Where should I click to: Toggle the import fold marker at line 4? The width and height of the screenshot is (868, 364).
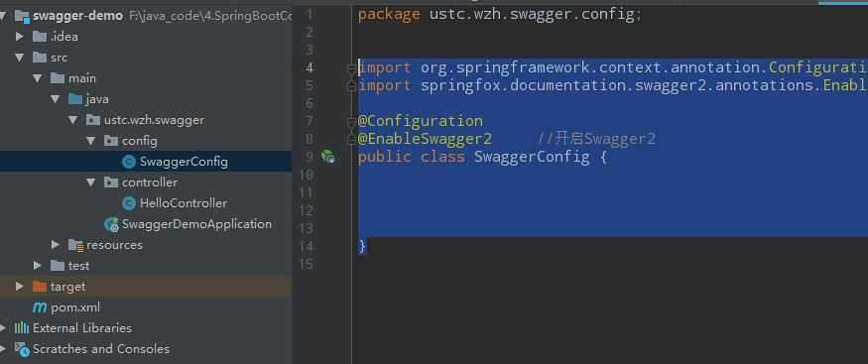[351, 68]
